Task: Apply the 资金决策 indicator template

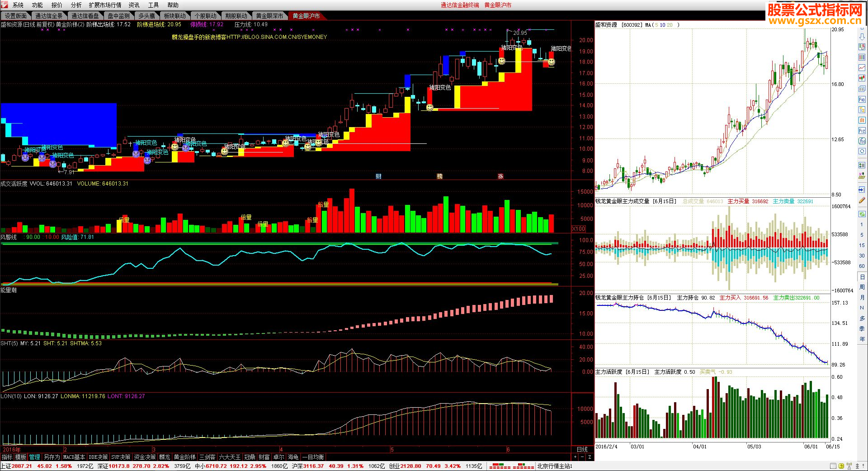Action: [x=145, y=457]
